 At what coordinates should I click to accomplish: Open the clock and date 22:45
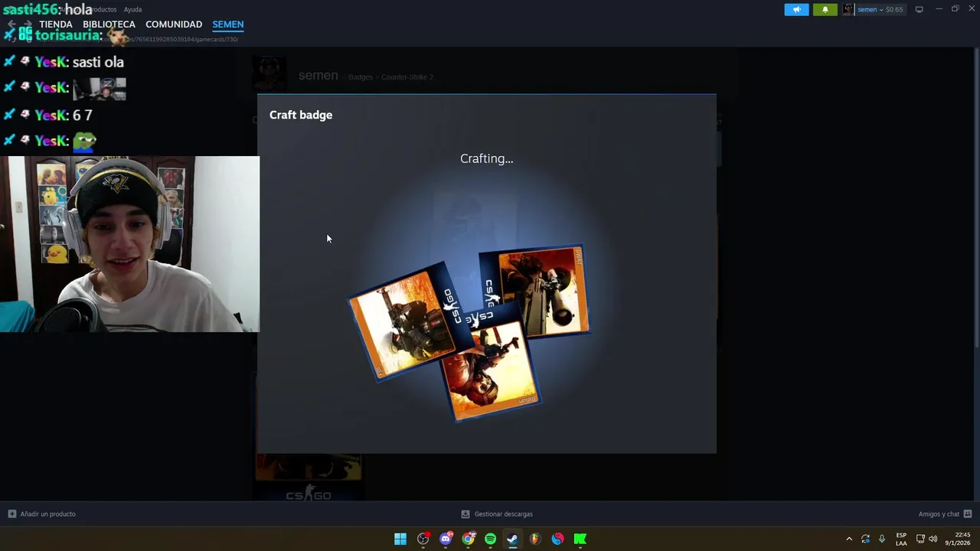point(958,539)
